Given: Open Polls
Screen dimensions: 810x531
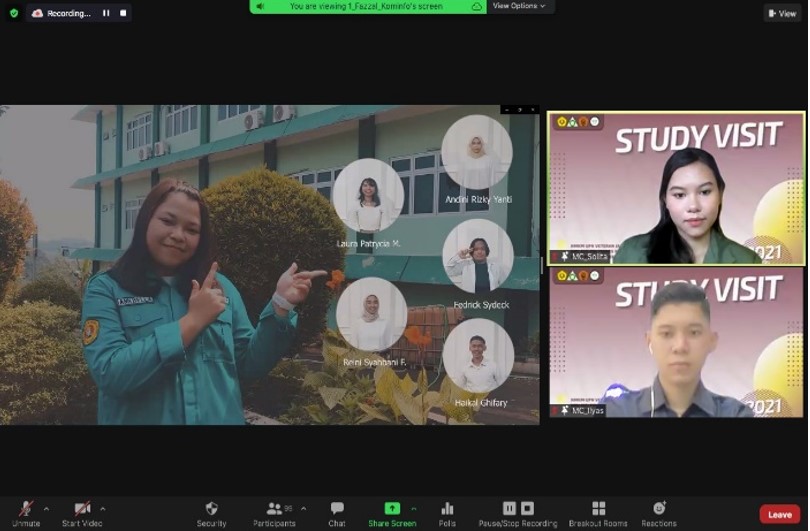Looking at the screenshot, I should click(447, 514).
